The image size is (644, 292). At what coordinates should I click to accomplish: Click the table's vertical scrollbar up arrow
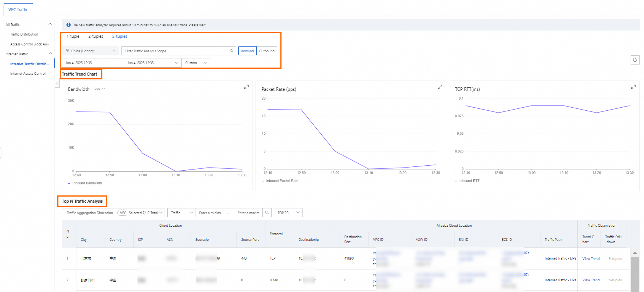point(635,253)
